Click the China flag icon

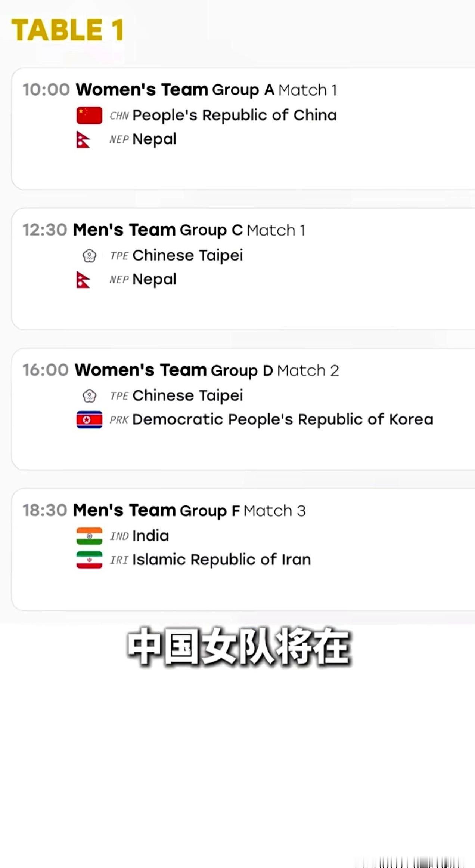89,115
